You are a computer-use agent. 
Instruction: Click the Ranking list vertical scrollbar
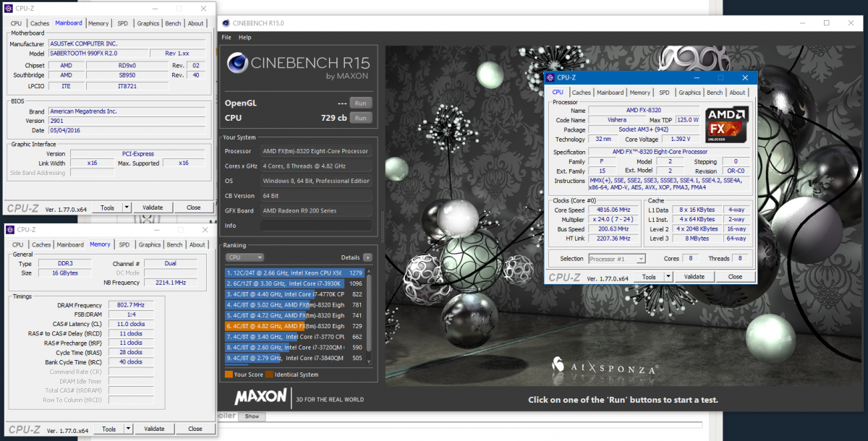coord(368,316)
